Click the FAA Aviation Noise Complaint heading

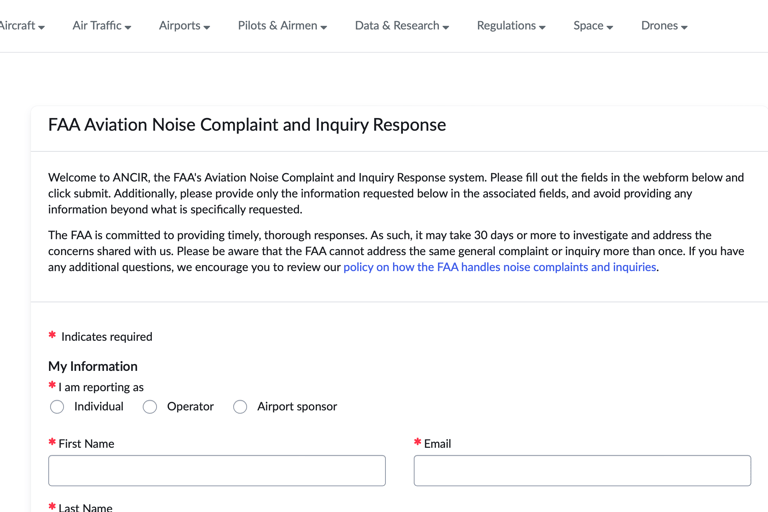[247, 125]
